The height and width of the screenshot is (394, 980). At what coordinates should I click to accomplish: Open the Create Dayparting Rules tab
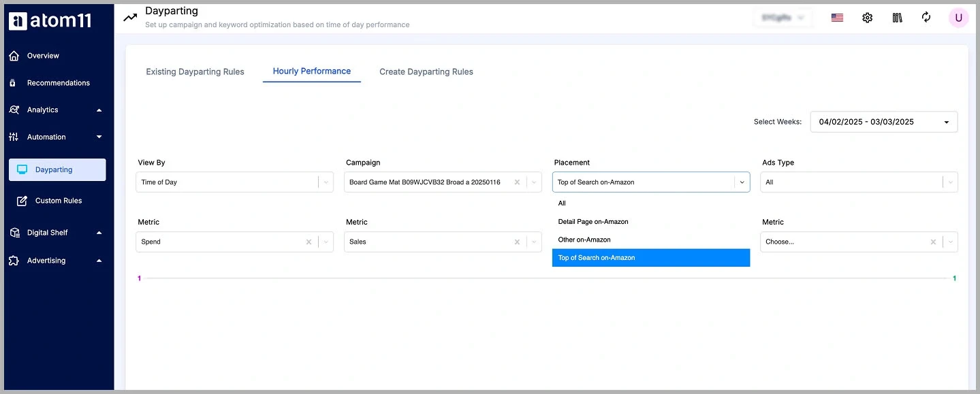pyautogui.click(x=426, y=71)
